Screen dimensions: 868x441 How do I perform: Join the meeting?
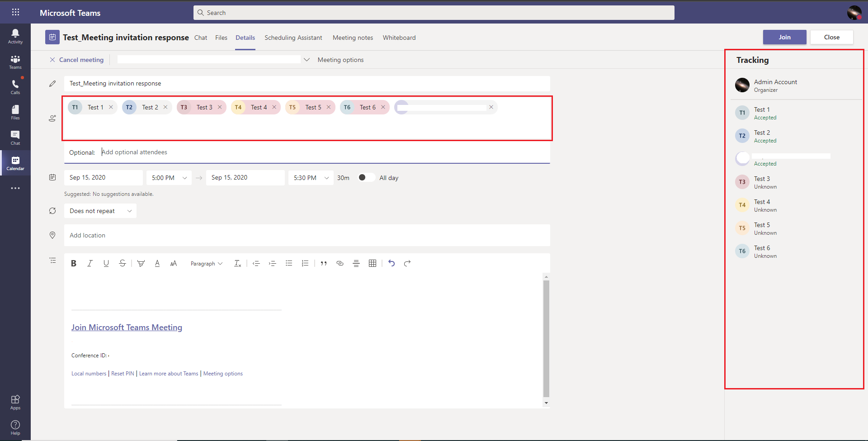pos(785,37)
